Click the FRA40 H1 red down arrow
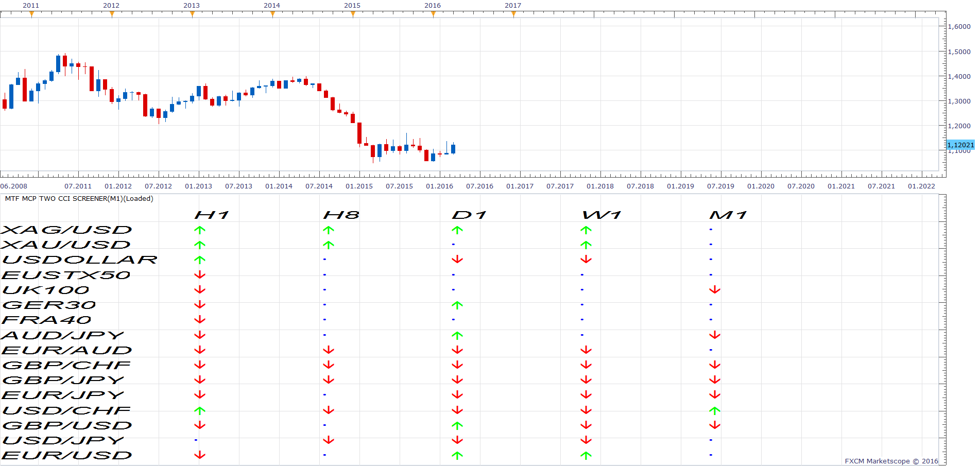The image size is (980, 466). (x=200, y=320)
